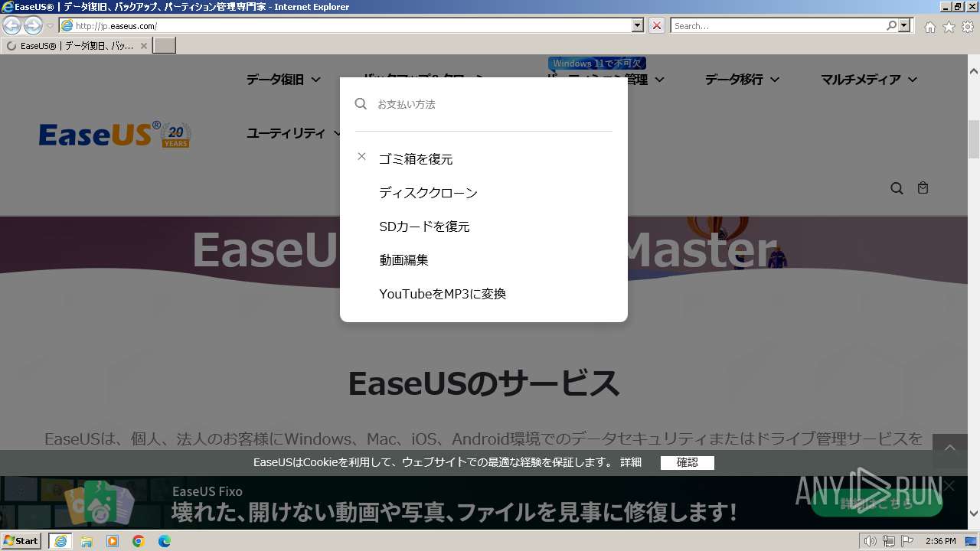980x551 pixels.
Task: Expand the マルチメディア menu
Action: coord(869,80)
